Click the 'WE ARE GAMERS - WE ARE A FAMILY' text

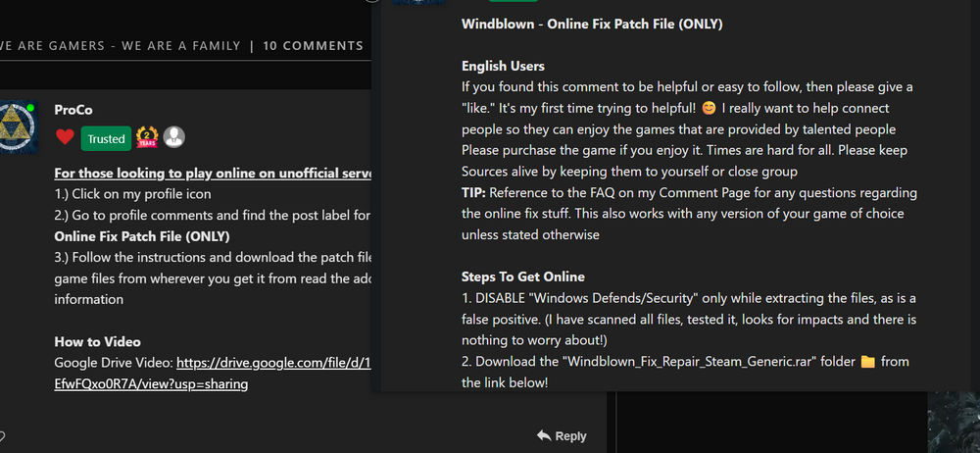pyautogui.click(x=120, y=46)
